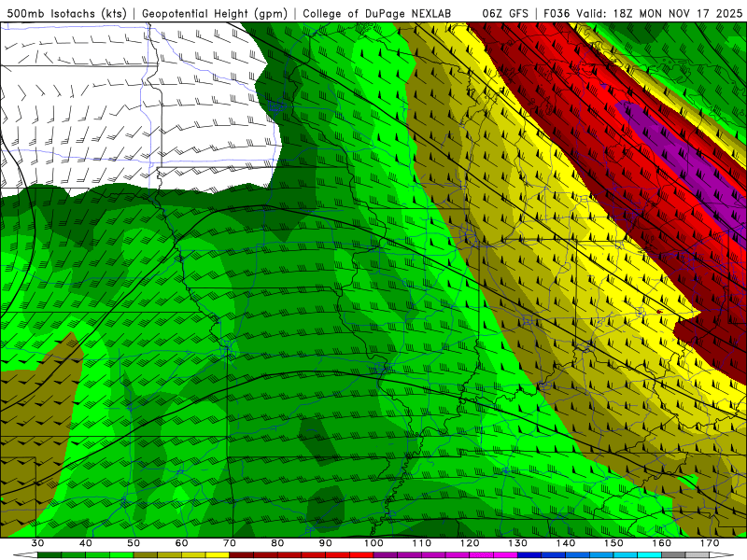Click the '06Z GFS' model run label

coord(505,13)
